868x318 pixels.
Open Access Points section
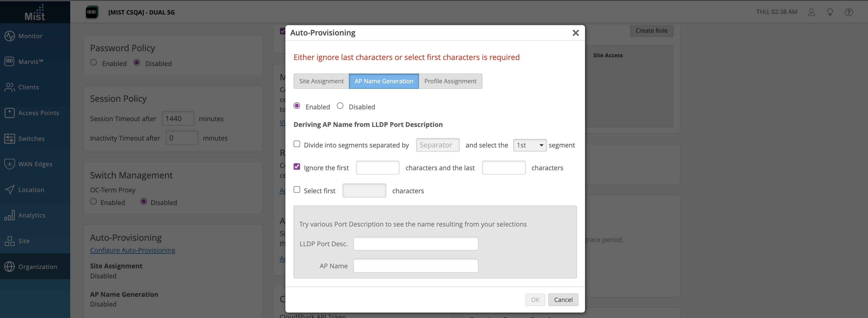click(38, 113)
